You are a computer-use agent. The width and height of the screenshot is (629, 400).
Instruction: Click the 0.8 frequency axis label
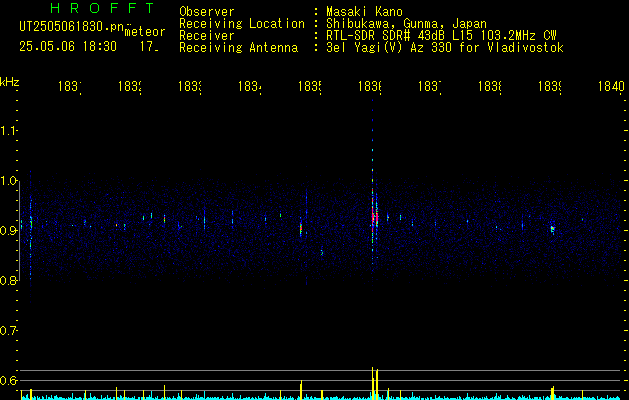click(x=8, y=281)
